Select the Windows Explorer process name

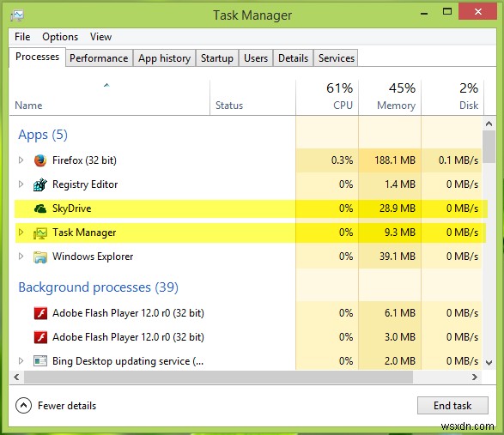pyautogui.click(x=93, y=257)
